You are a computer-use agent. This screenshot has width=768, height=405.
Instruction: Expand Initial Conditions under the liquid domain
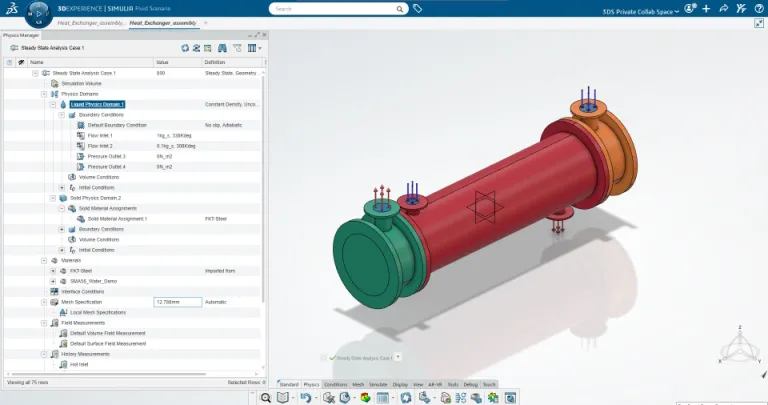click(x=62, y=188)
